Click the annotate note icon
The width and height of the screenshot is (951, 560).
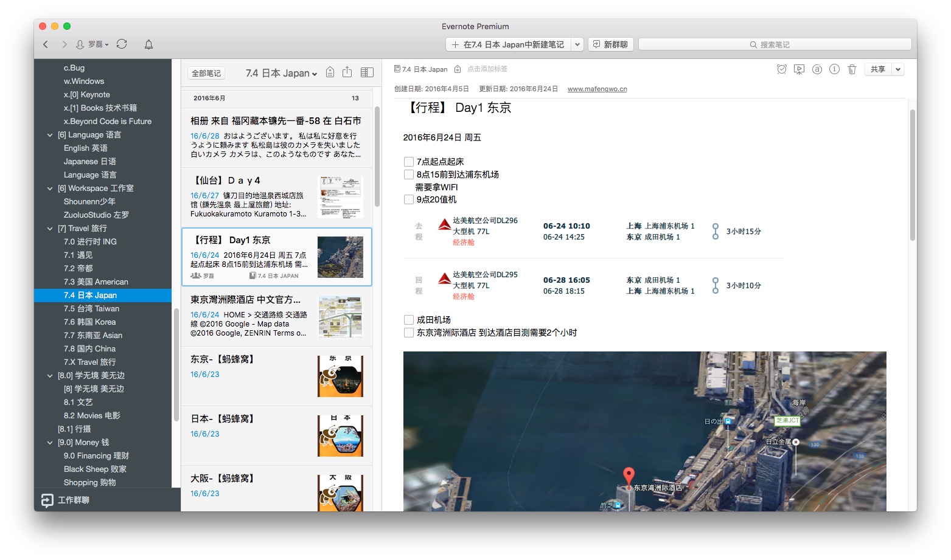click(x=817, y=69)
